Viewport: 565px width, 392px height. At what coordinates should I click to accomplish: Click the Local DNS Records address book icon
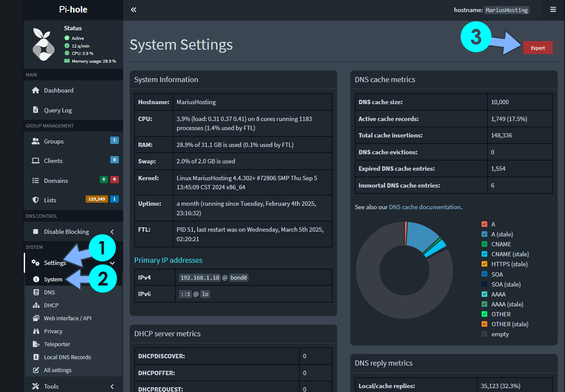36,357
